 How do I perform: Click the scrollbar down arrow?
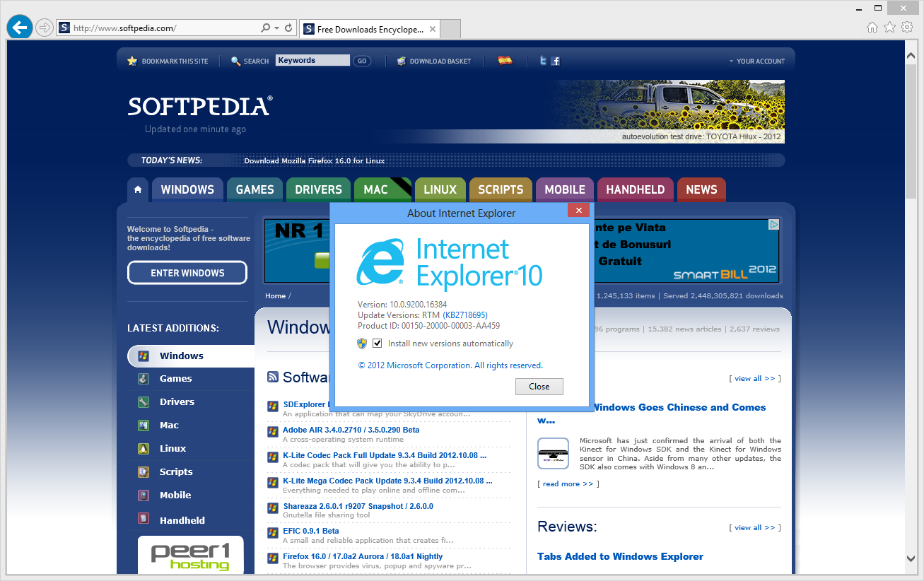911,559
